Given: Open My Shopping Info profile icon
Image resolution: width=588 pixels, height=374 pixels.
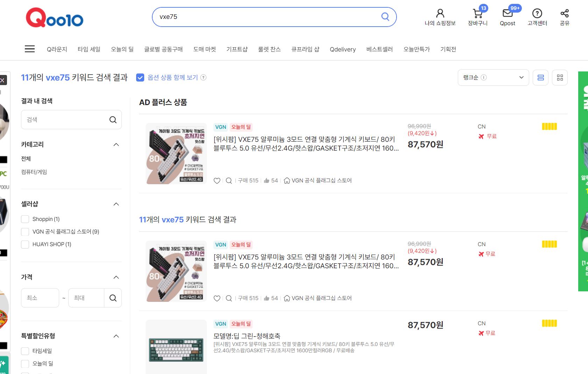Looking at the screenshot, I should [x=440, y=14].
